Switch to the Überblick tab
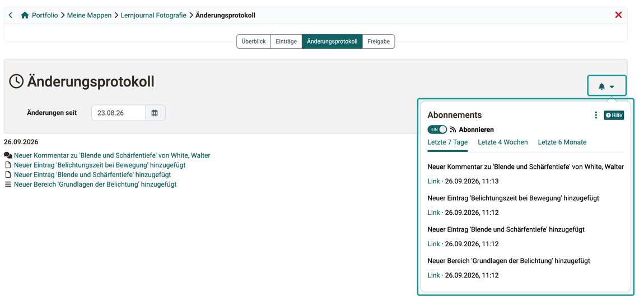Viewport: 644px width, 300px height. coord(254,41)
